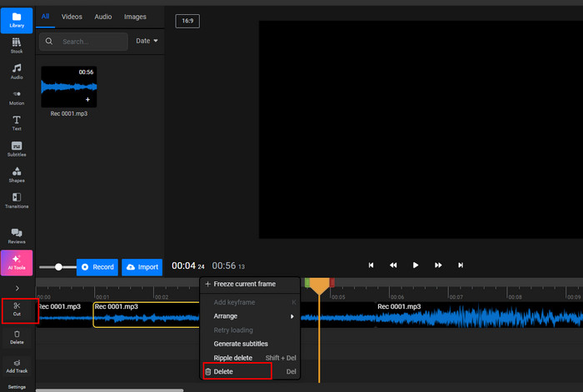Image resolution: width=583 pixels, height=392 pixels.
Task: Open the Stock media panel
Action: point(17,46)
